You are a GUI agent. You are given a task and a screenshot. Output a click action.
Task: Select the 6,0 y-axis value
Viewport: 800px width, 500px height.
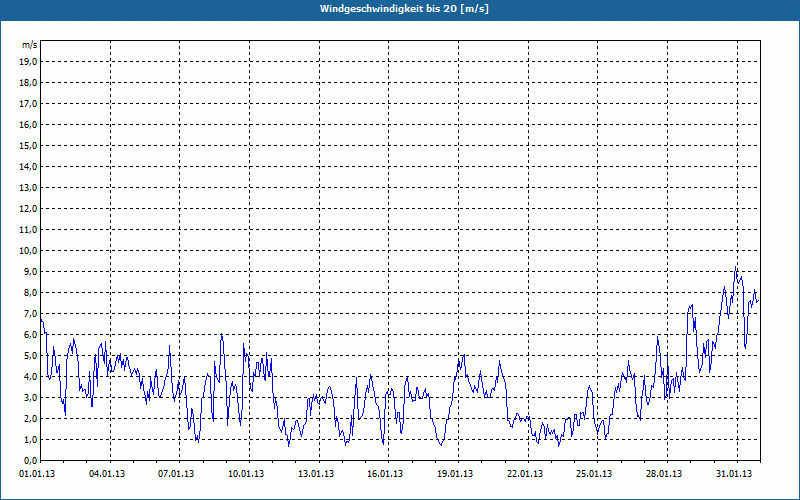[30, 335]
